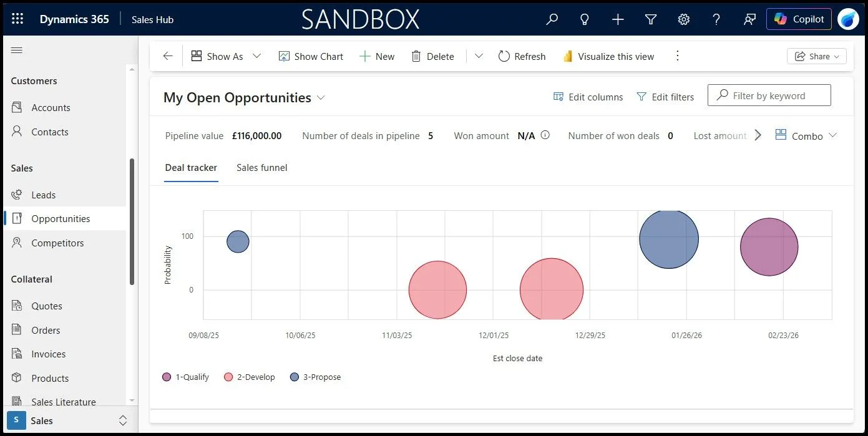Image resolution: width=868 pixels, height=436 pixels.
Task: Refresh the opportunities view
Action: [522, 56]
